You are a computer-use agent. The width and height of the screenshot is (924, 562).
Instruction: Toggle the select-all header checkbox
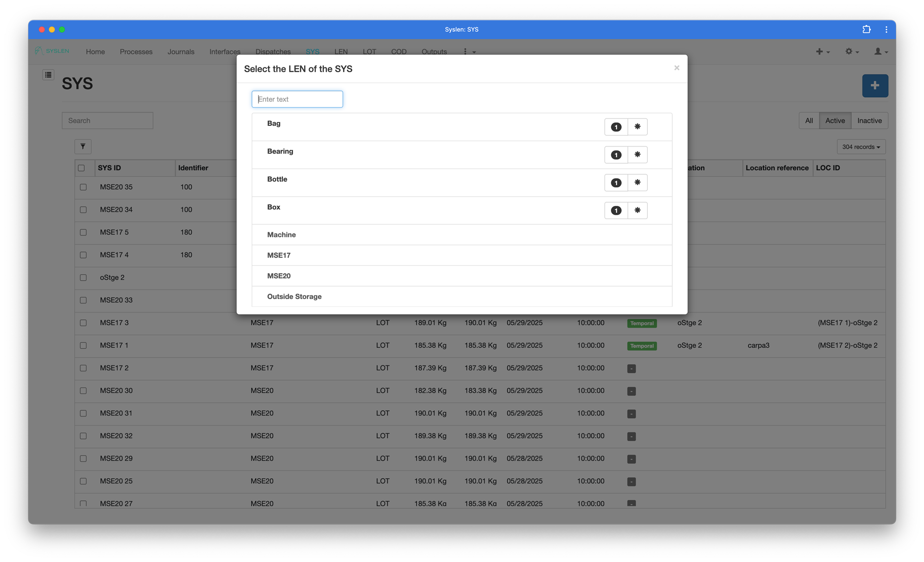[x=81, y=168]
